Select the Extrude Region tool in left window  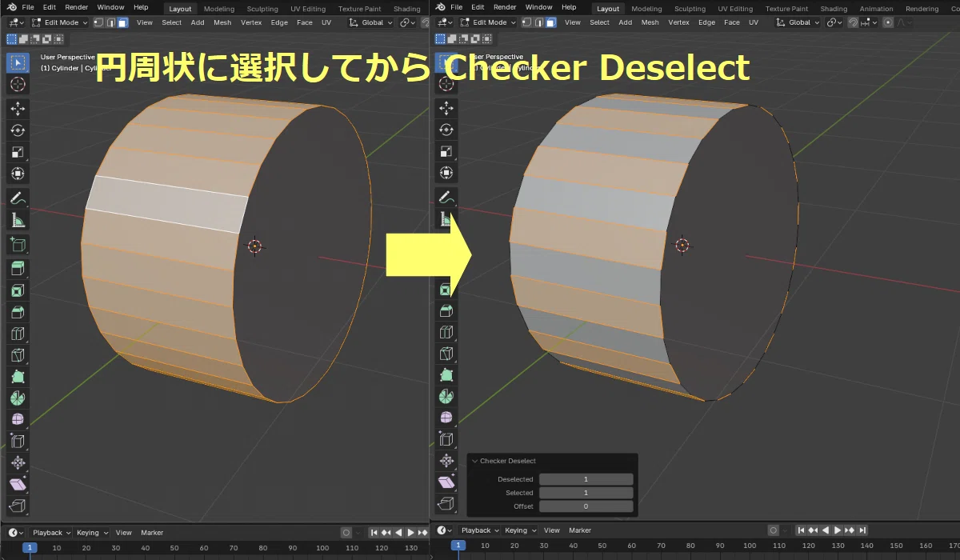tap(18, 269)
